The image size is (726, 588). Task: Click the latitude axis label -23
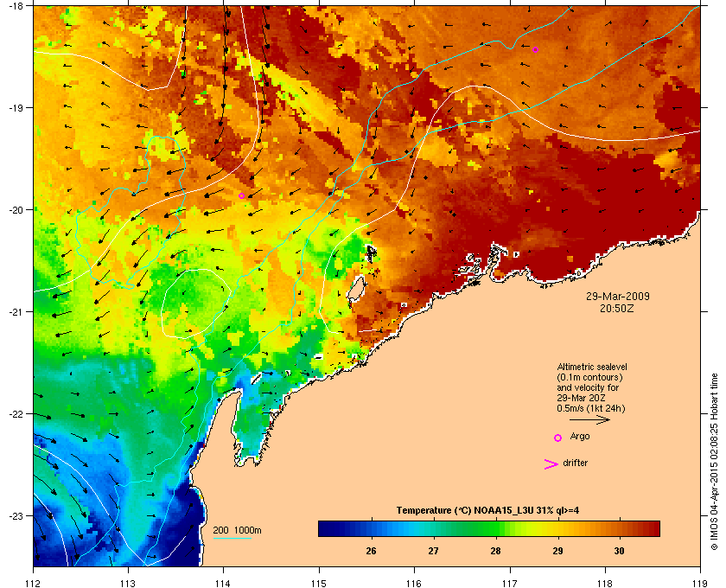tap(16, 515)
